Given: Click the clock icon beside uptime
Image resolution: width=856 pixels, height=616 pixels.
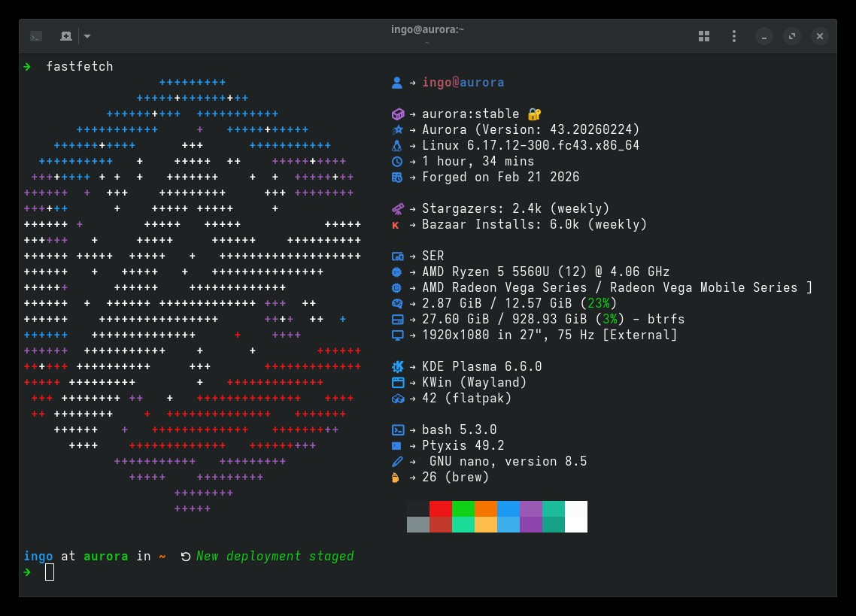Looking at the screenshot, I should (398, 162).
